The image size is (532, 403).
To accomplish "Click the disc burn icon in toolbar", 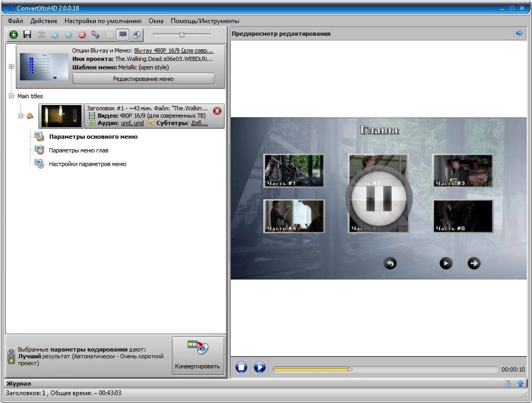I will (x=136, y=34).
